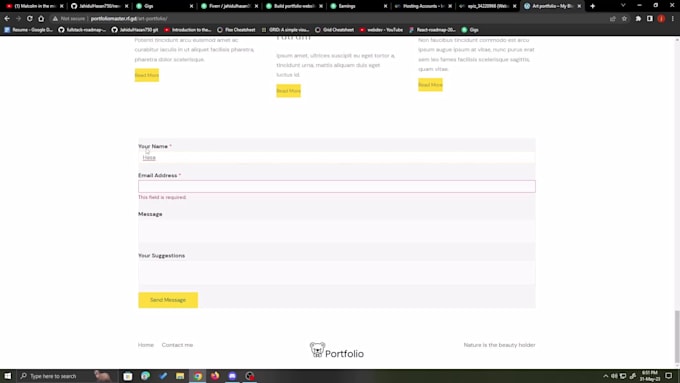Open the JahidulHasan750 git bookmark
This screenshot has width=680, height=383.
tap(135, 30)
